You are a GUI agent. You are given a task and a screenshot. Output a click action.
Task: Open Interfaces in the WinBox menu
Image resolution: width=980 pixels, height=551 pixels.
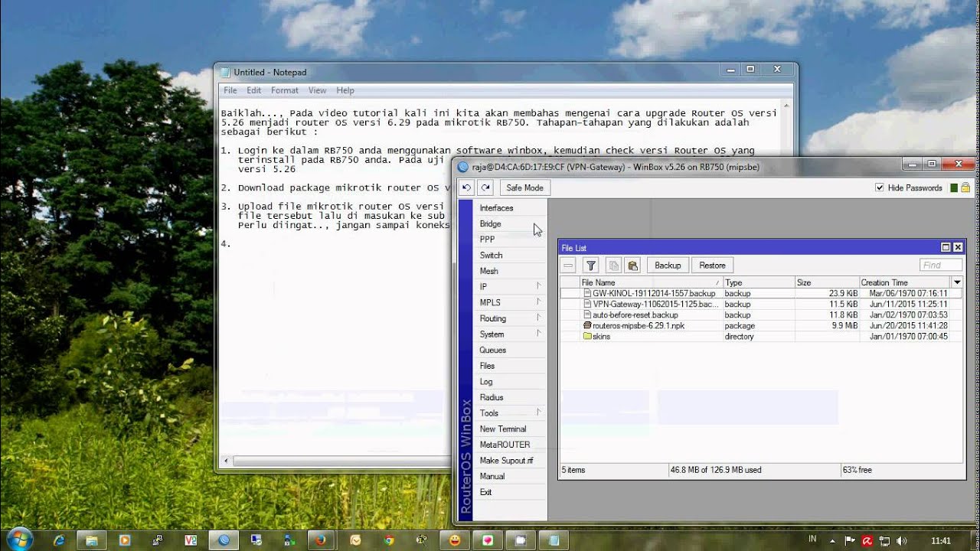coord(509,208)
